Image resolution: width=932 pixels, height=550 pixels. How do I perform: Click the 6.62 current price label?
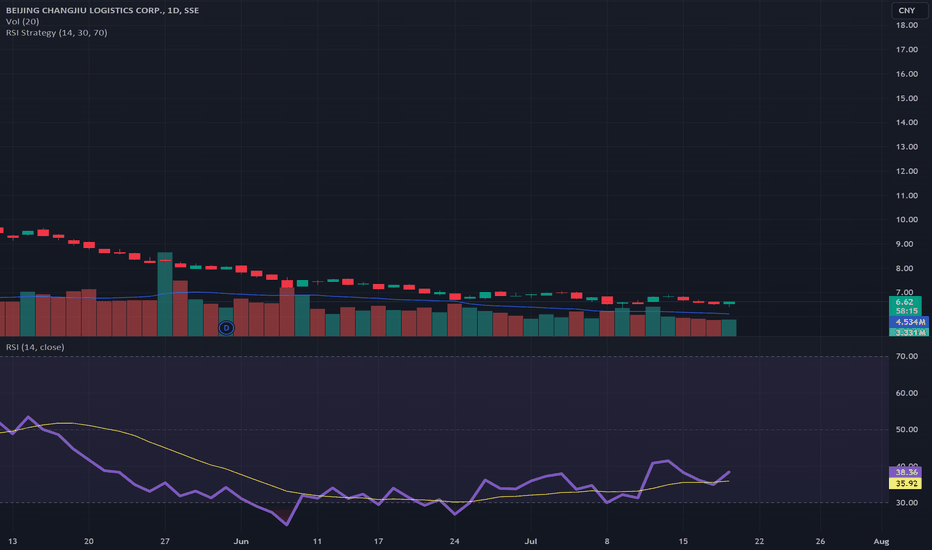(x=905, y=302)
